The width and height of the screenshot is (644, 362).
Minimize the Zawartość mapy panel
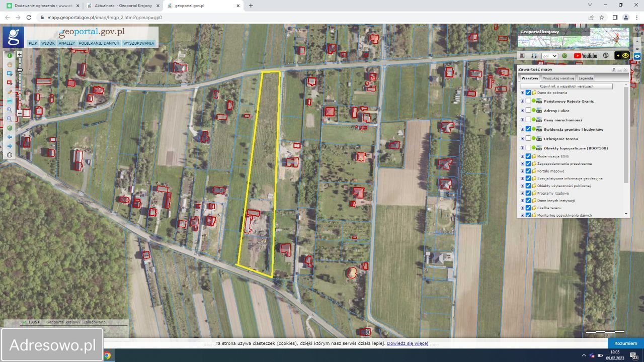619,69
